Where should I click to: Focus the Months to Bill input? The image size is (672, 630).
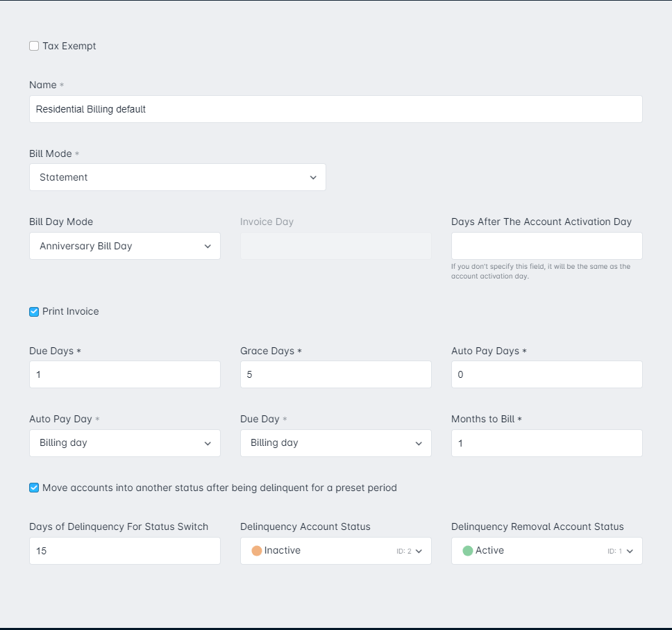pyautogui.click(x=547, y=443)
